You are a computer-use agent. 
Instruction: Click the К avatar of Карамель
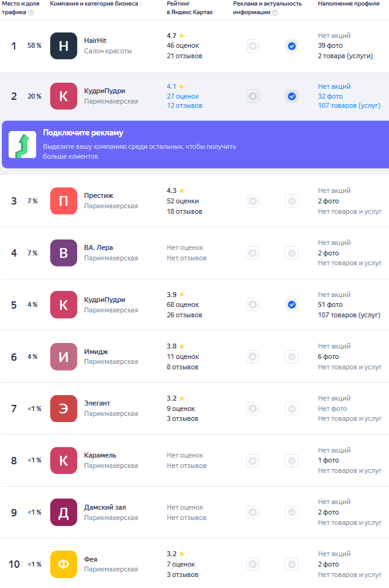pyautogui.click(x=63, y=461)
